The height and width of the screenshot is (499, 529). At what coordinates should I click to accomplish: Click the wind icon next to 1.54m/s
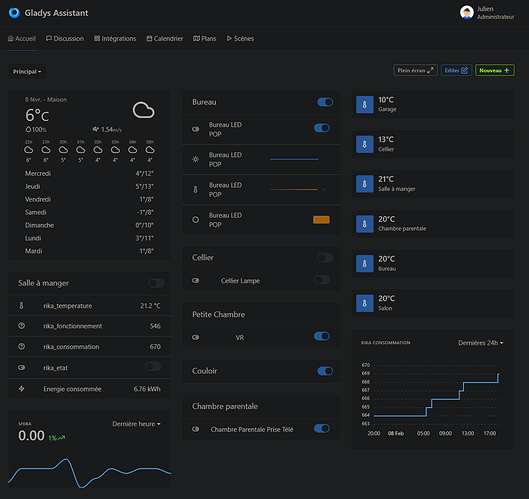pyautogui.click(x=95, y=129)
